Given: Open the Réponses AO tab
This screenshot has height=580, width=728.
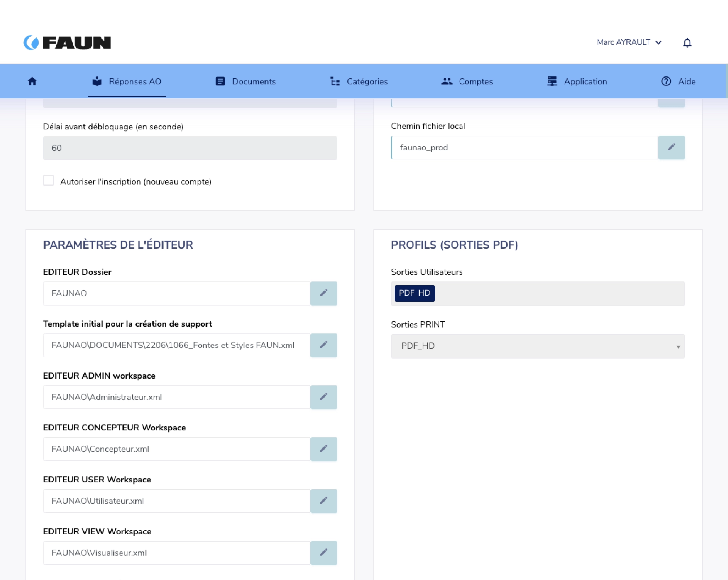Looking at the screenshot, I should [x=127, y=81].
